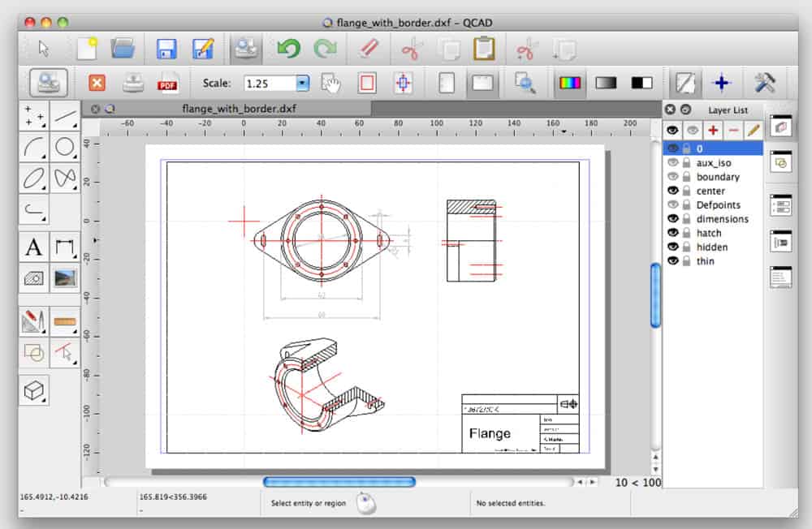The height and width of the screenshot is (529, 812).
Task: Open the Hatch tool
Action: (x=33, y=278)
